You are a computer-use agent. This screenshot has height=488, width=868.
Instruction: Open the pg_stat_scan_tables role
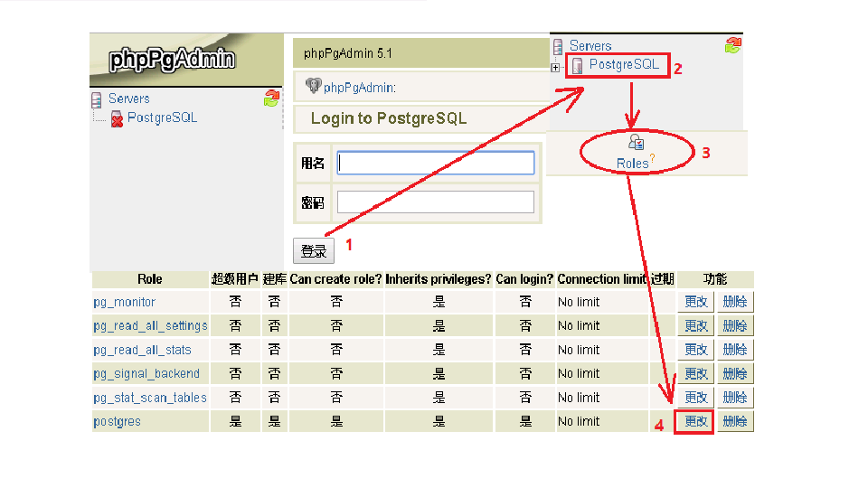click(x=150, y=398)
